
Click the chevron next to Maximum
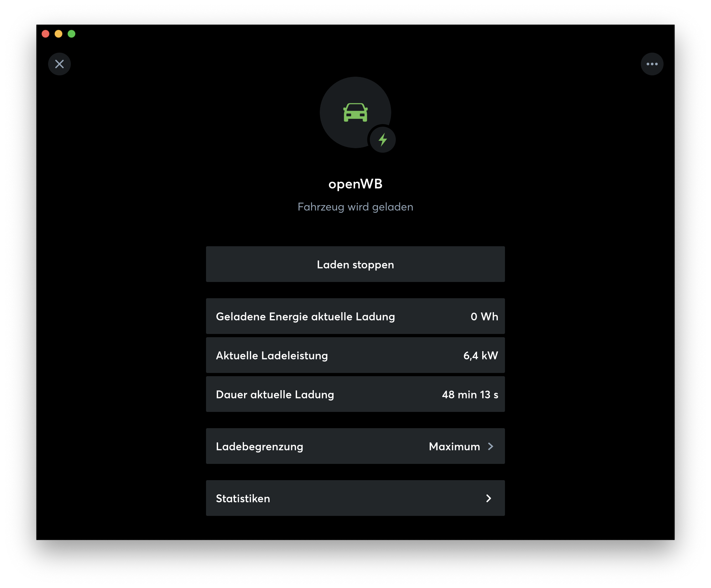491,446
